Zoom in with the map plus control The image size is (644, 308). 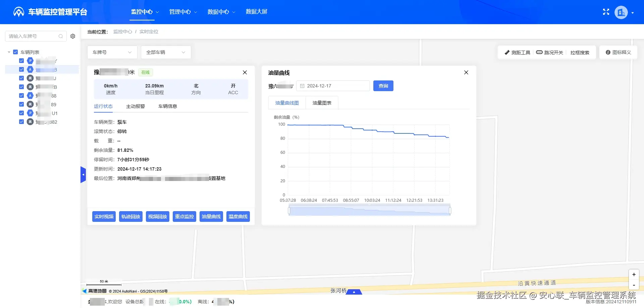634,274
